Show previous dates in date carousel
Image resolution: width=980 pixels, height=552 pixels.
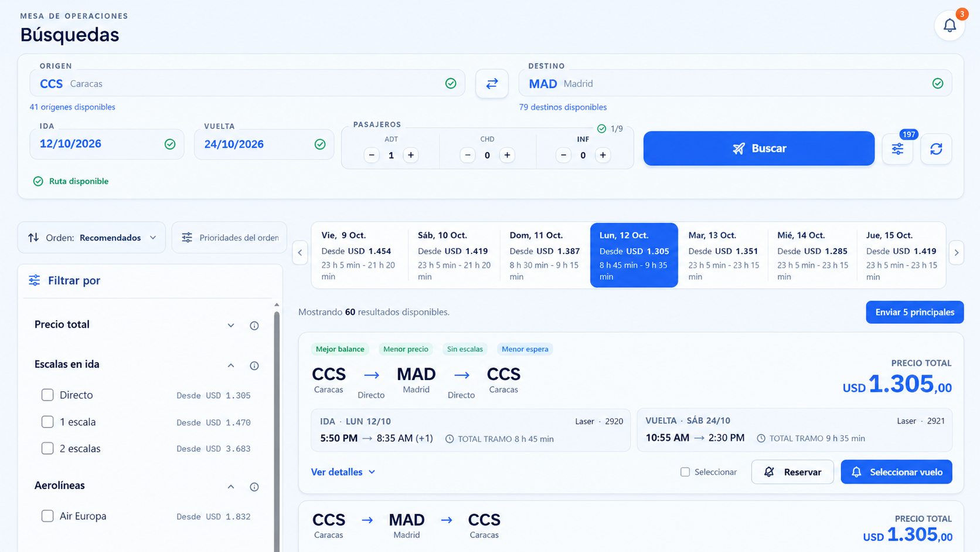[x=300, y=253]
